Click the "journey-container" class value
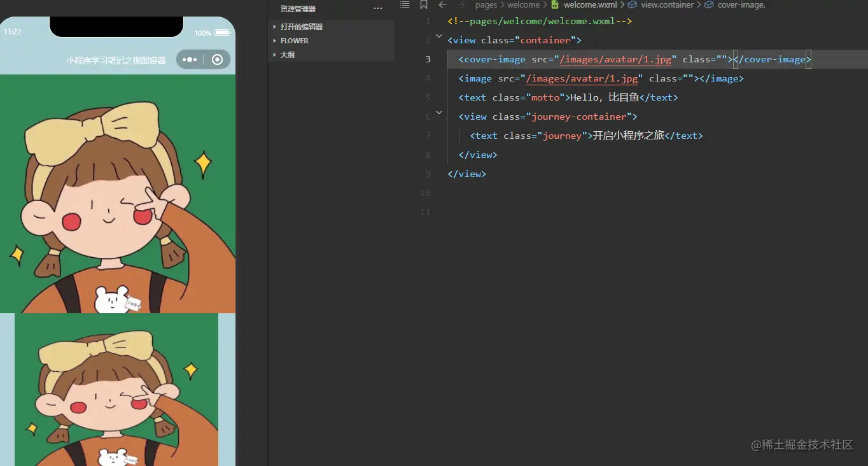This screenshot has width=868, height=466. pyautogui.click(x=578, y=117)
